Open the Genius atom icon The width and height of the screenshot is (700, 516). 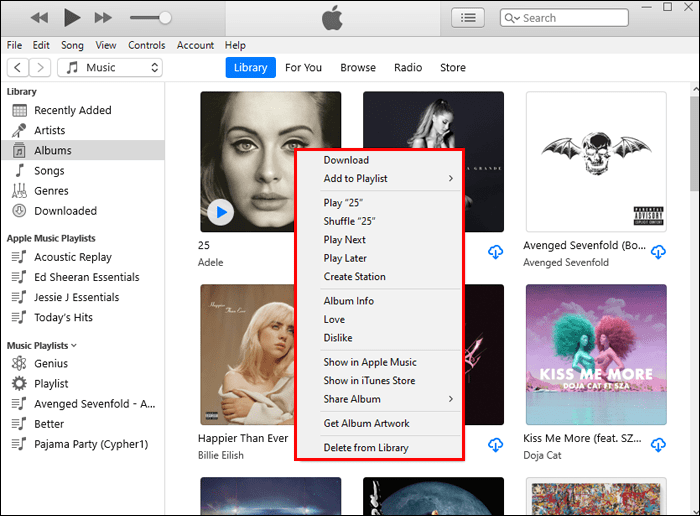click(19, 363)
